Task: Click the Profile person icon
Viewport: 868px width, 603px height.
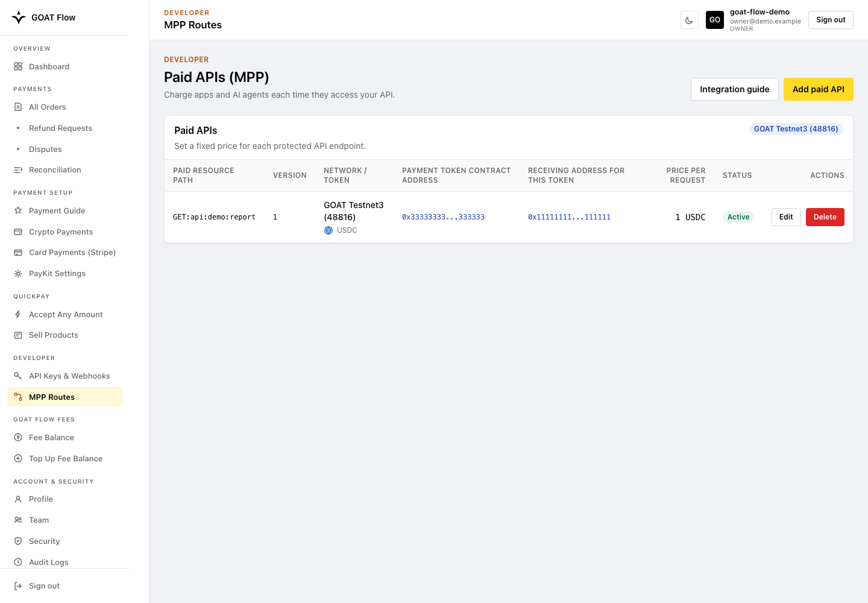Action: (x=18, y=499)
